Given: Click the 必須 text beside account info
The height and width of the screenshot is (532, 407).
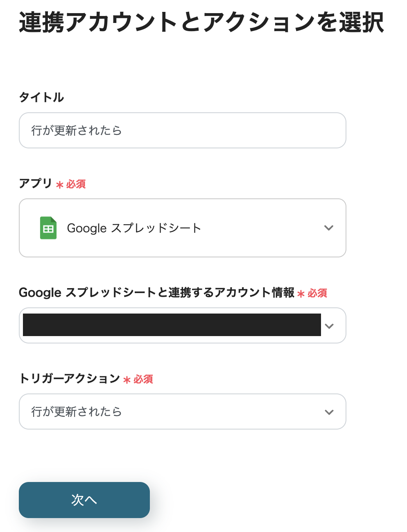Looking at the screenshot, I should click(318, 293).
